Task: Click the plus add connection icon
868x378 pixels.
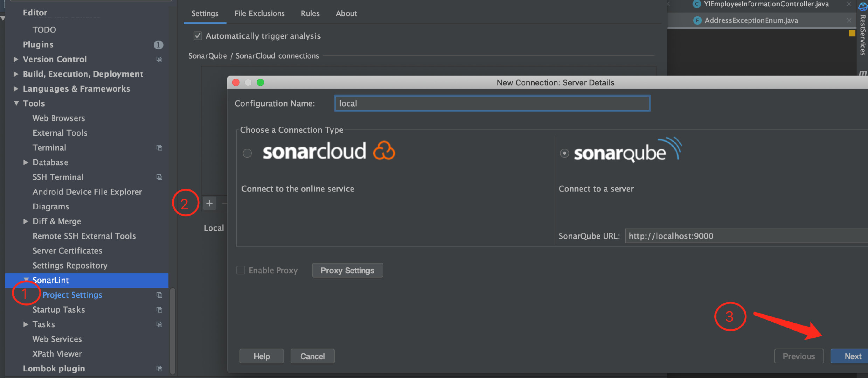Action: 209,203
